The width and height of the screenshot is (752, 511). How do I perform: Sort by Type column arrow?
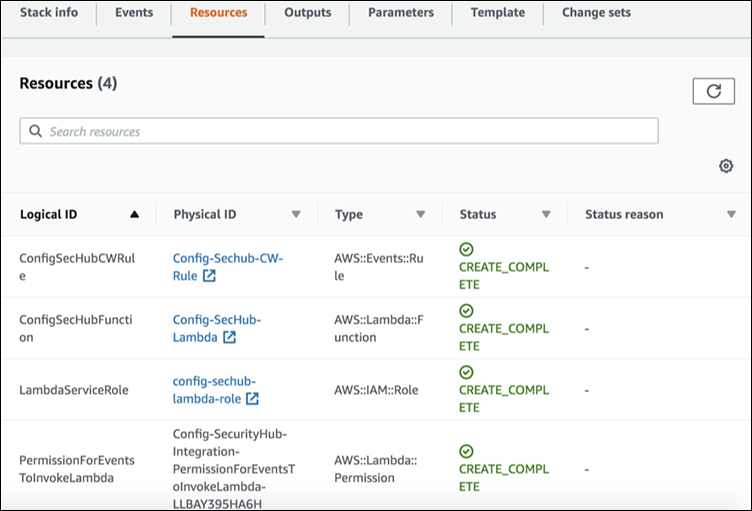point(421,214)
